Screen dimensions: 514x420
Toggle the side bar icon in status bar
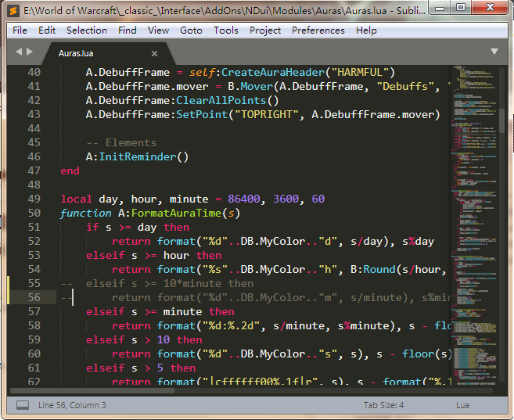[x=23, y=405]
